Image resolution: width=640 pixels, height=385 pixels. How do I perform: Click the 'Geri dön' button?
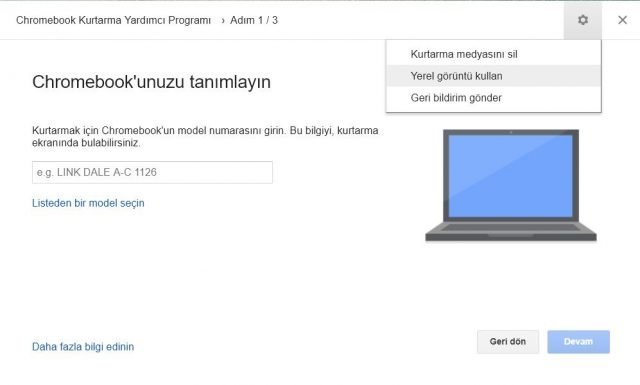point(508,342)
